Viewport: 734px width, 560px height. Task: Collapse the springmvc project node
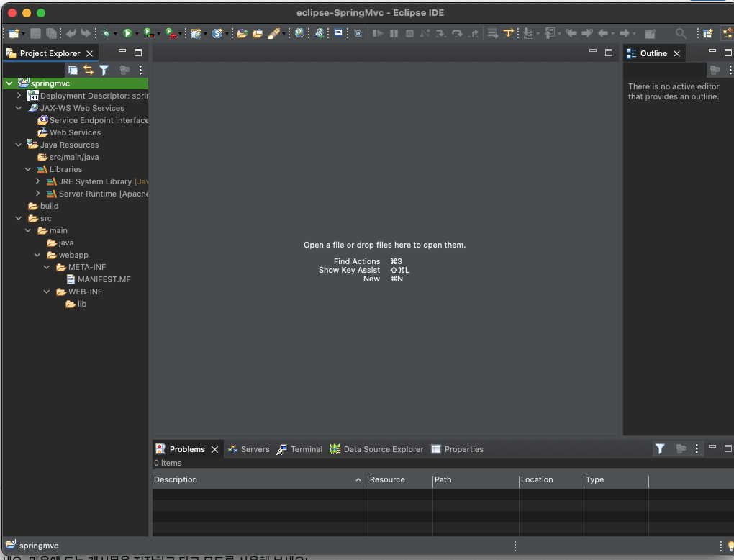point(9,83)
